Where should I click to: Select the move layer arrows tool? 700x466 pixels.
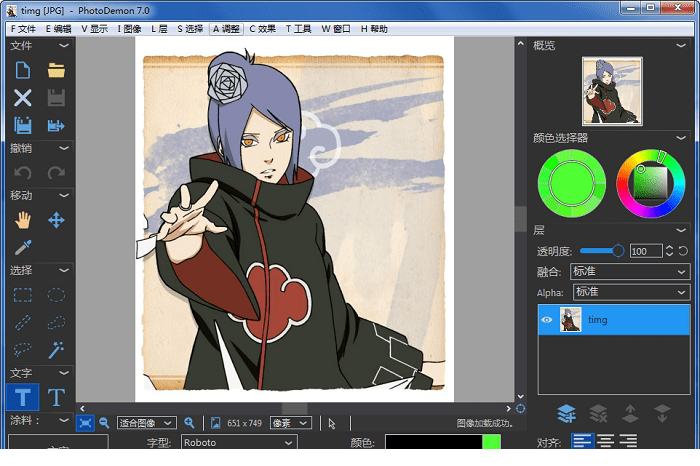[56, 220]
